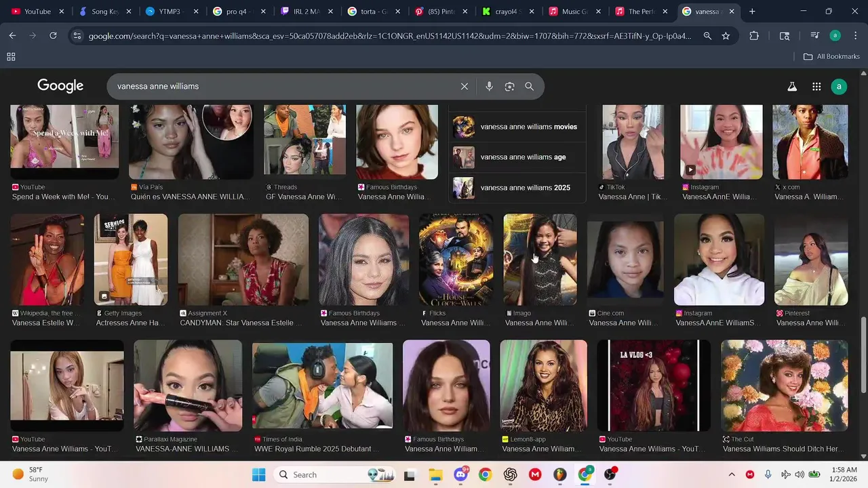Image resolution: width=868 pixels, height=488 pixels.
Task: Switch to the crayol4 Kick tab
Action: (x=508, y=12)
